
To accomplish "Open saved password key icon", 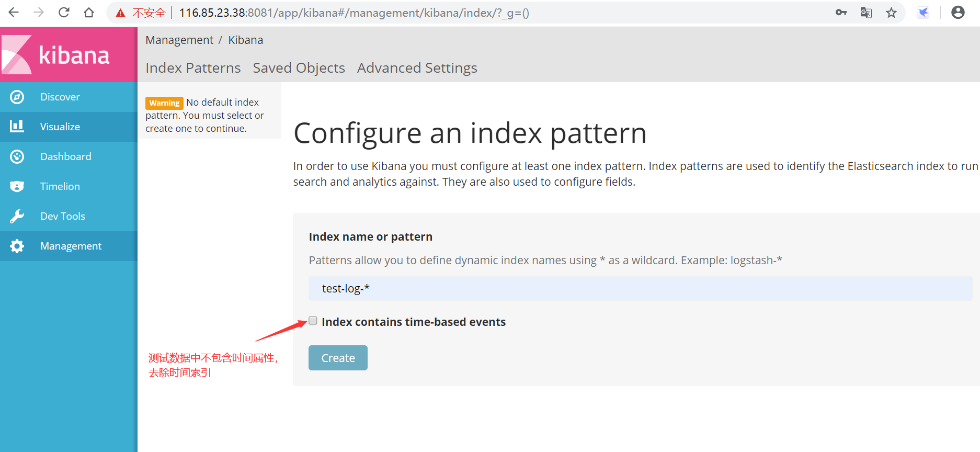I will (x=841, y=13).
